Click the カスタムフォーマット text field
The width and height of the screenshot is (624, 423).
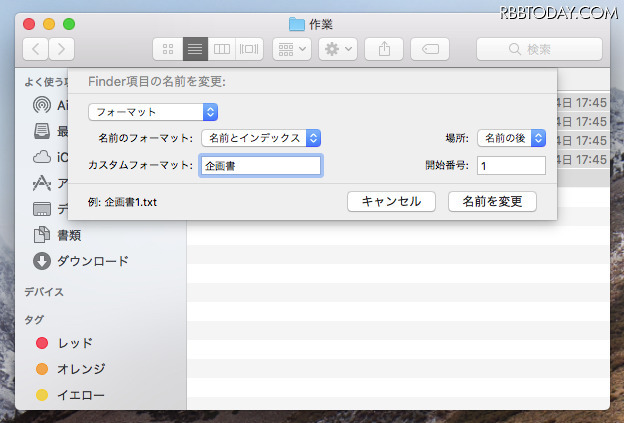260,165
